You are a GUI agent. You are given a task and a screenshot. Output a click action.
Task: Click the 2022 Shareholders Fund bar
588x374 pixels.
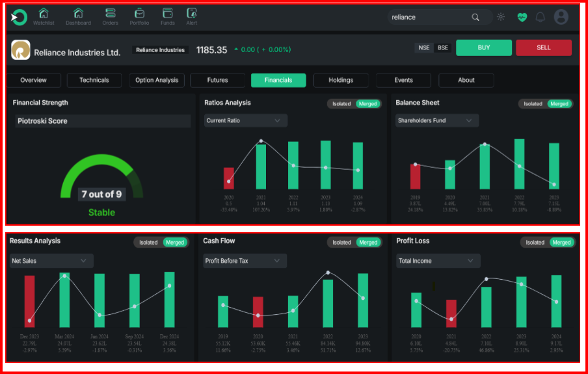519,164
